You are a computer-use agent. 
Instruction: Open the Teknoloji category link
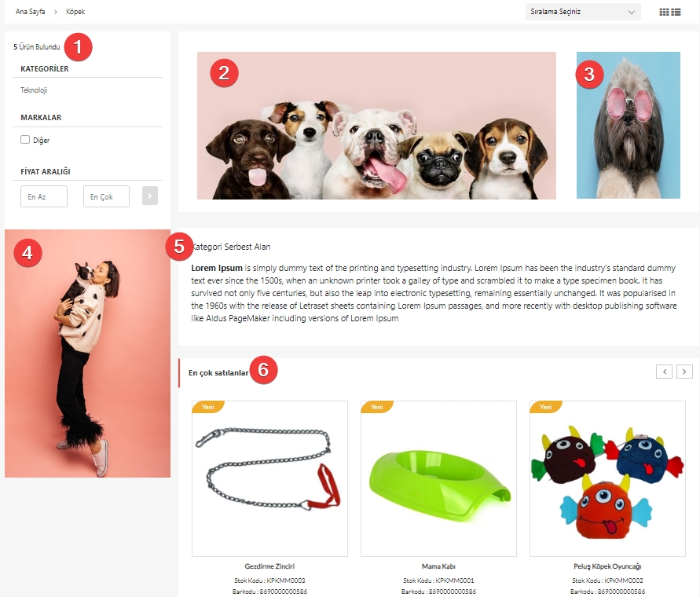(34, 90)
